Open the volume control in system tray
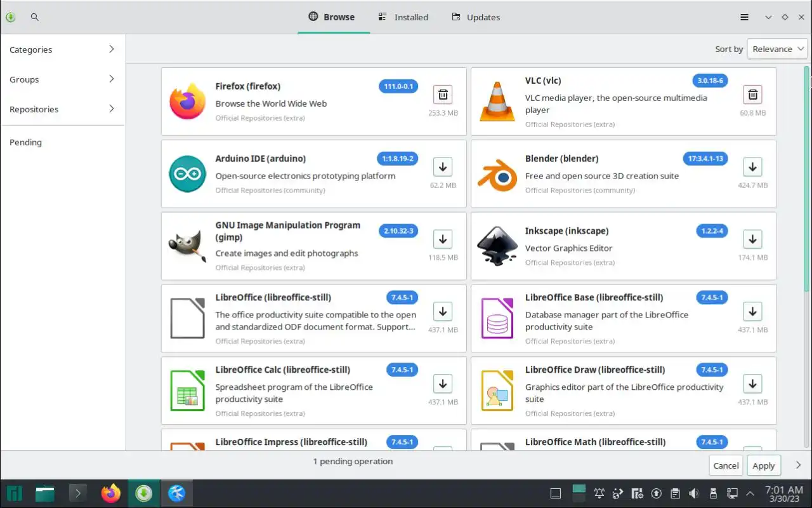 coord(694,493)
